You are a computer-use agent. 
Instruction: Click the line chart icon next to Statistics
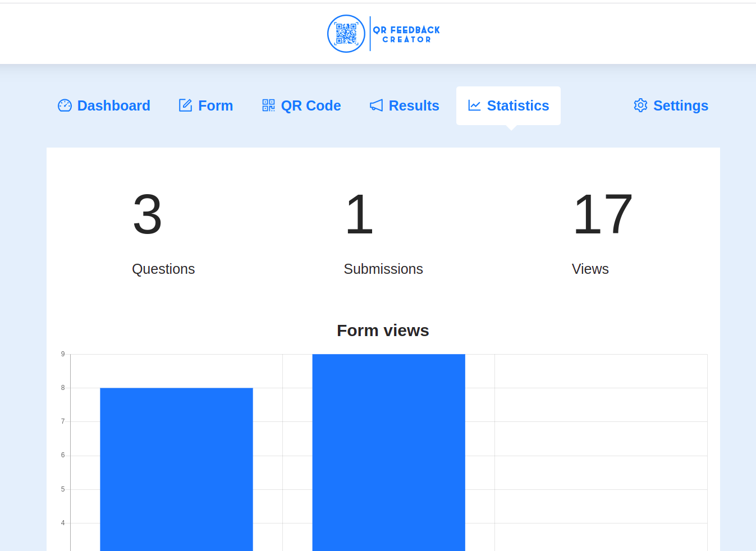pyautogui.click(x=474, y=105)
